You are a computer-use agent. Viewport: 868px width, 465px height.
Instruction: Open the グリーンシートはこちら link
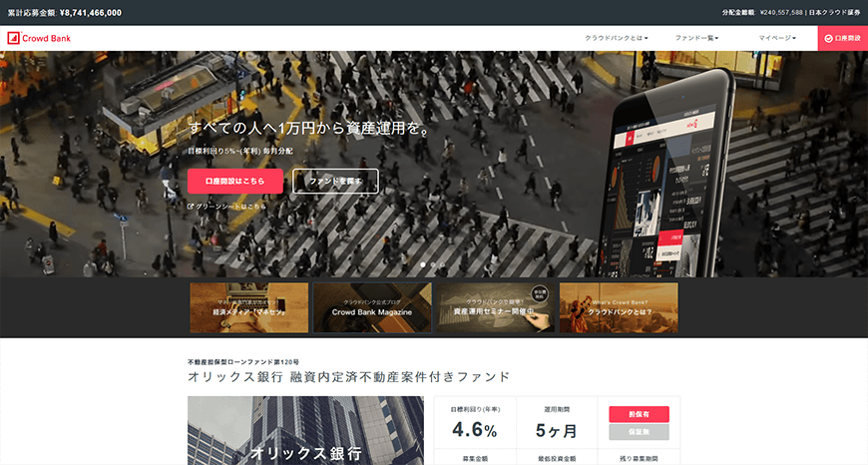226,207
